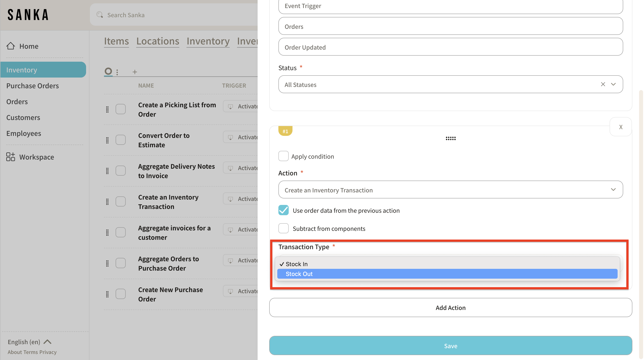644x360 pixels.
Task: Click the plus icon to add view
Action: 135,72
